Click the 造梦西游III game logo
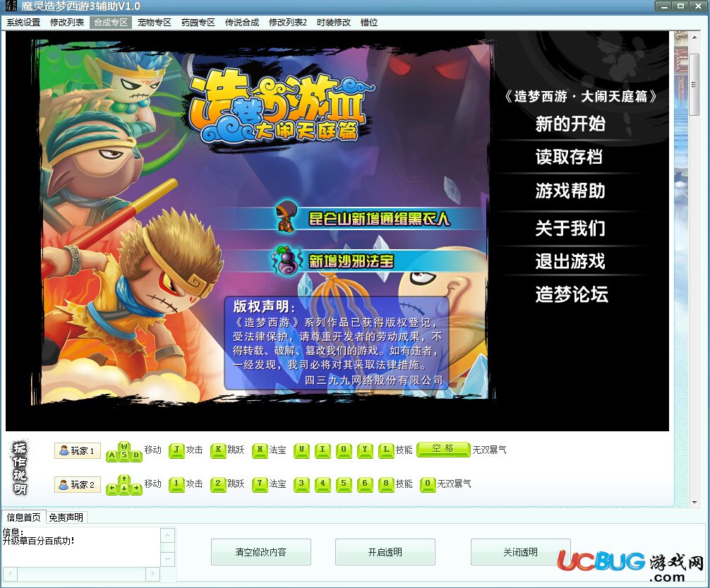 coord(282,106)
